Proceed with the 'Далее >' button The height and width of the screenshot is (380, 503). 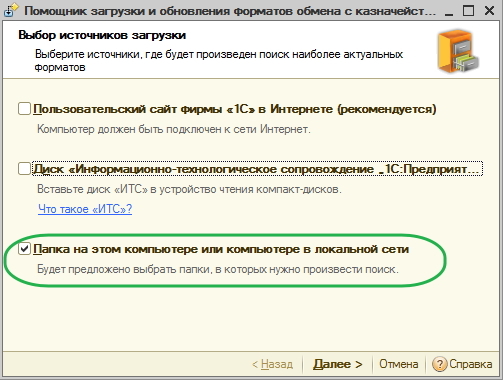[338, 364]
